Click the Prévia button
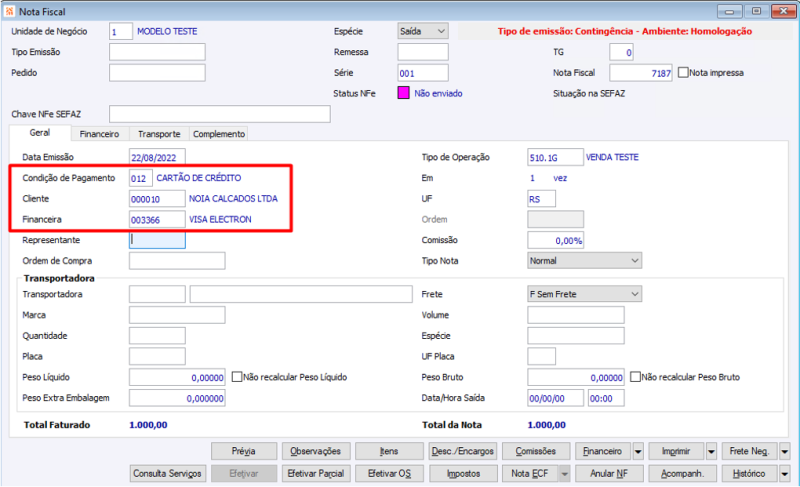 click(x=244, y=451)
